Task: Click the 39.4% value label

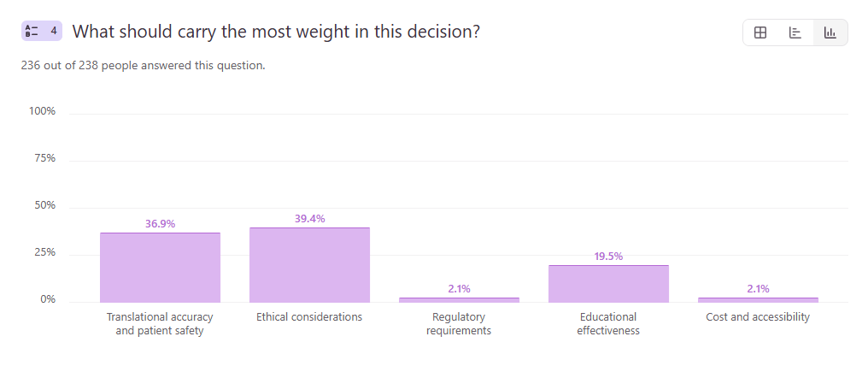Action: (x=309, y=219)
